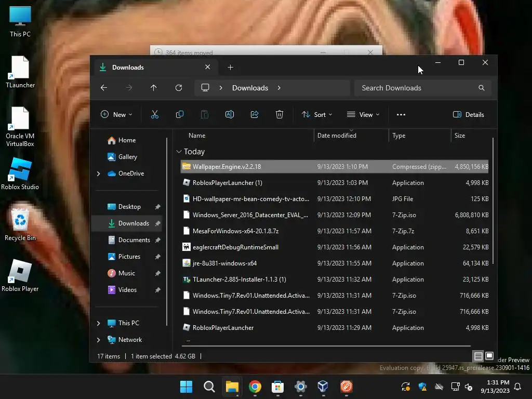This screenshot has width=532, height=399.
Task: Select HD-wallpaper-mr-bean JPG file
Action: (335, 199)
